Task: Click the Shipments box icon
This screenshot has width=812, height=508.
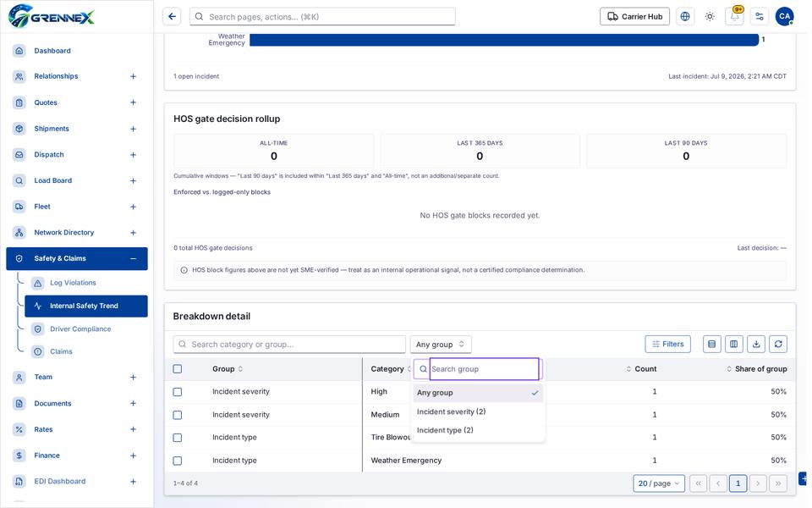Action: [19, 129]
